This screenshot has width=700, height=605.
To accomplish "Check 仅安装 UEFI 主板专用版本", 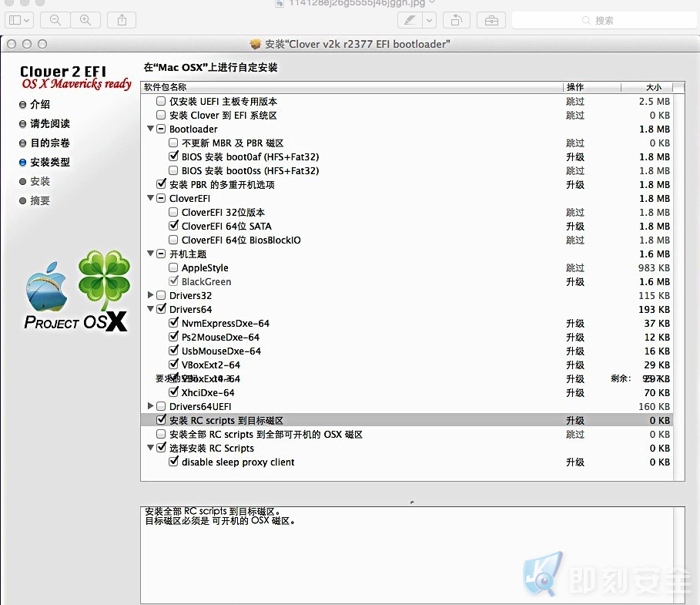I will [x=161, y=101].
